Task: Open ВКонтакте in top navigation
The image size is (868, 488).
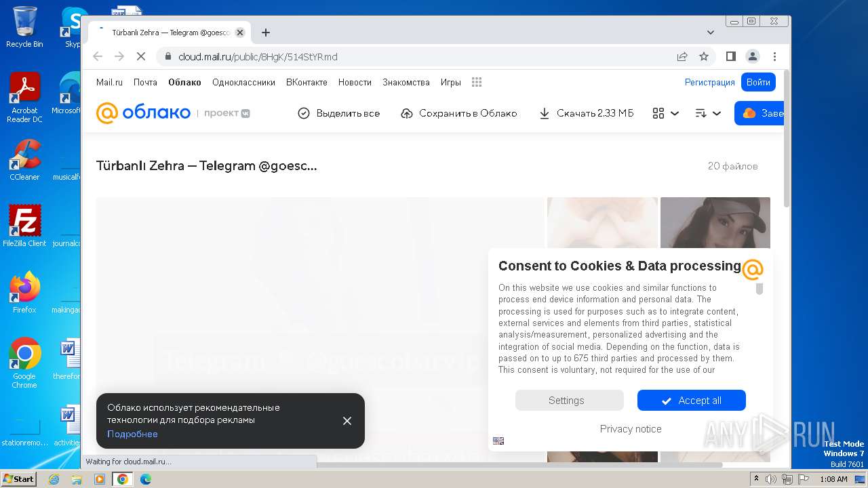Action: point(307,82)
